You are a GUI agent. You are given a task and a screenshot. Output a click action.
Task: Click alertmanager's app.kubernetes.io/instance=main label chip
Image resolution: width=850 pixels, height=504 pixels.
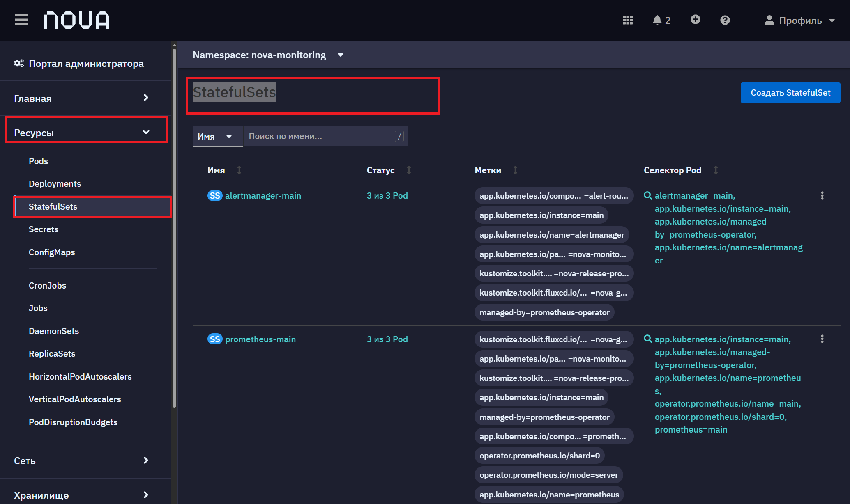coord(541,215)
